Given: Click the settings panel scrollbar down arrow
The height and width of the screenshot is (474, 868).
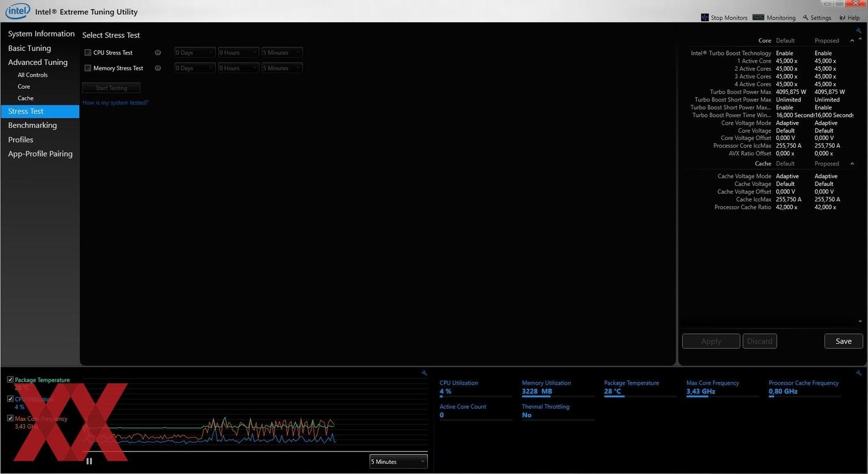Looking at the screenshot, I should click(860, 321).
